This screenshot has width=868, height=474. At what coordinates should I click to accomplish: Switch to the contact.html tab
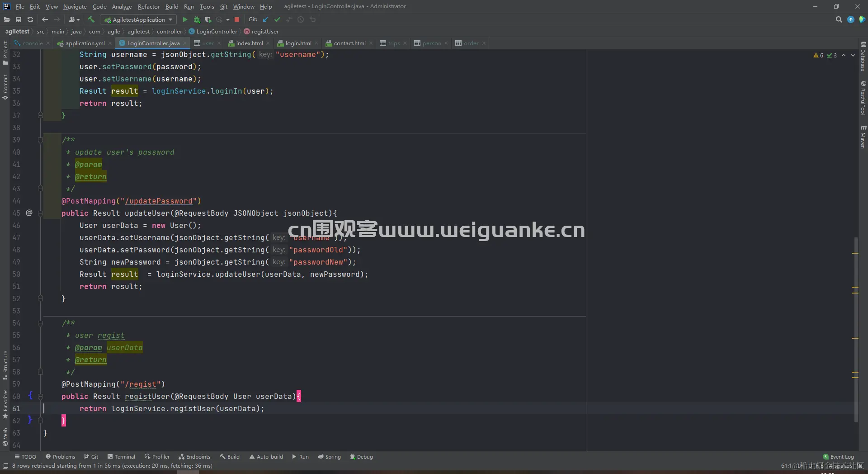349,43
